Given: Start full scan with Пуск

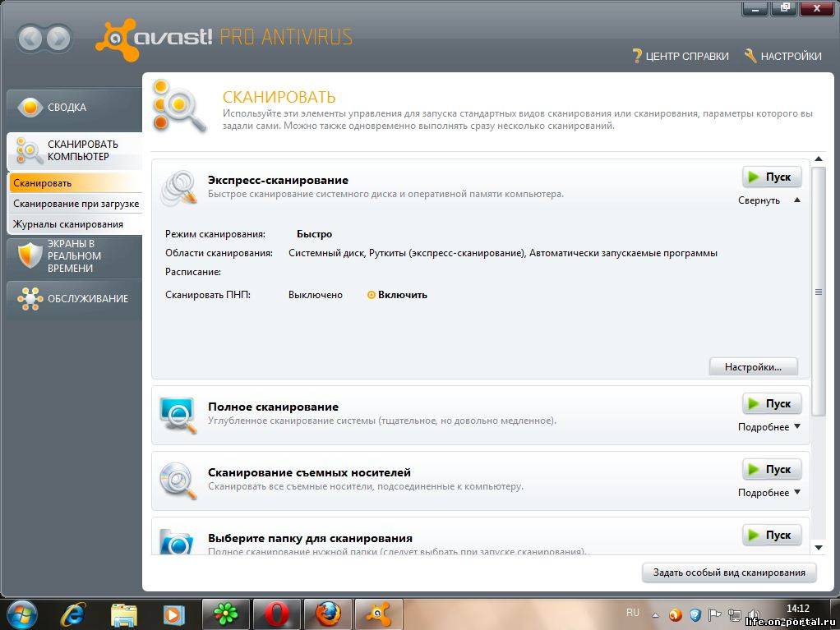Looking at the screenshot, I should coord(772,403).
